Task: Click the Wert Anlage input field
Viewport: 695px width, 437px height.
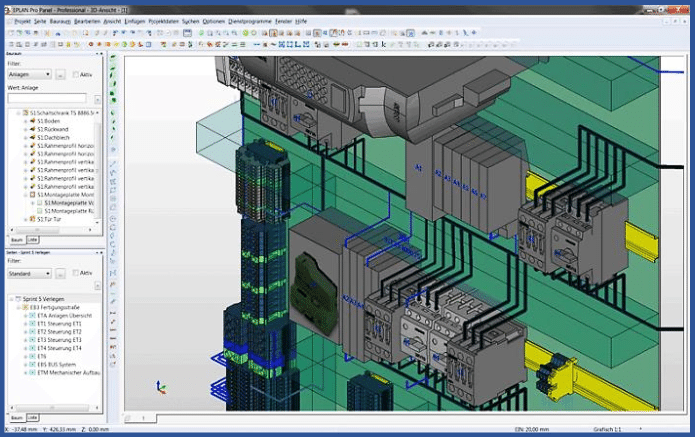Action: click(47, 98)
